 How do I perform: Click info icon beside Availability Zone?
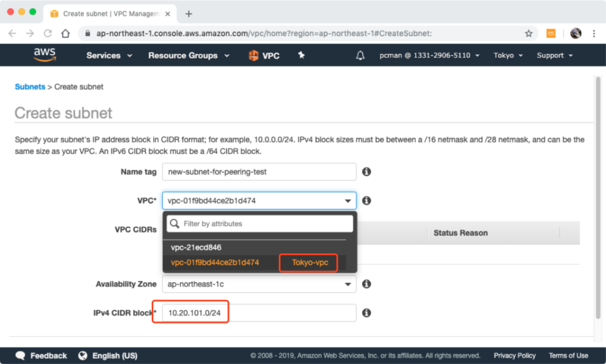point(366,284)
